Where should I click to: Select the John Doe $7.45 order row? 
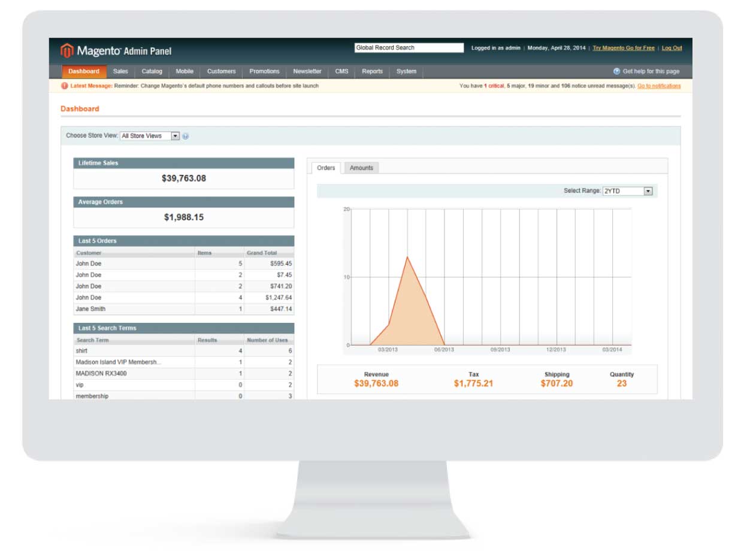(x=184, y=275)
